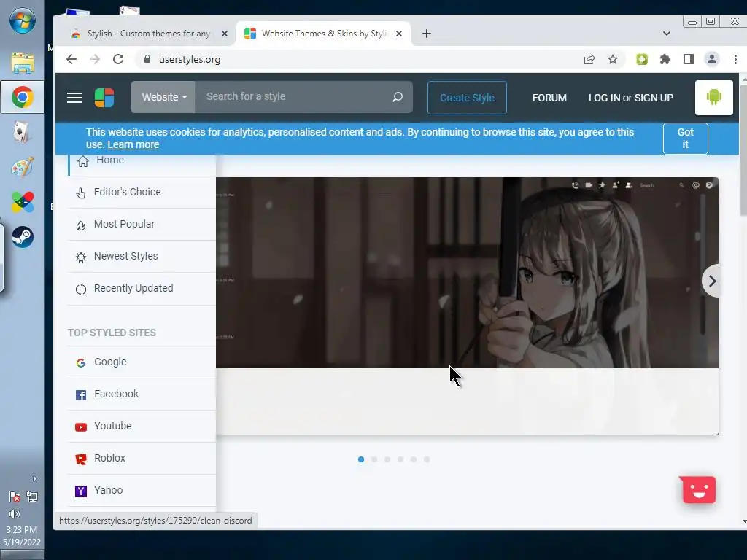
Task: Show hidden tray icons arrow
Action: click(x=34, y=478)
